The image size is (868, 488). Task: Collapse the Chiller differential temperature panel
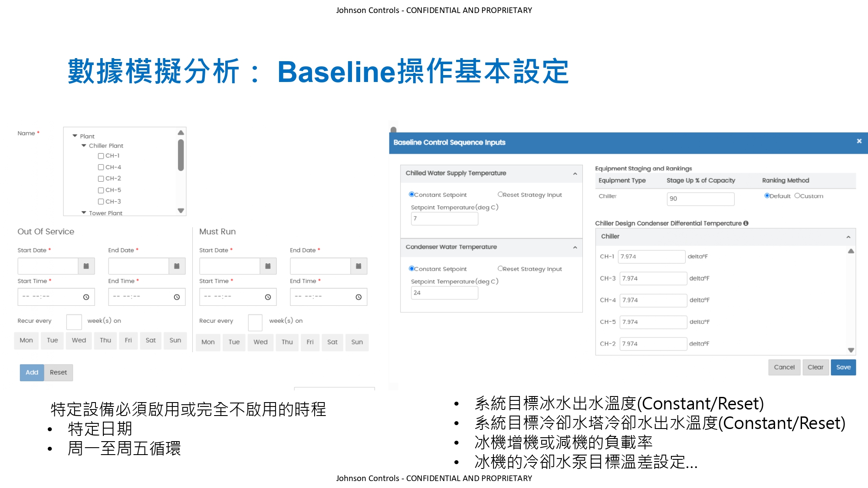pyautogui.click(x=848, y=237)
